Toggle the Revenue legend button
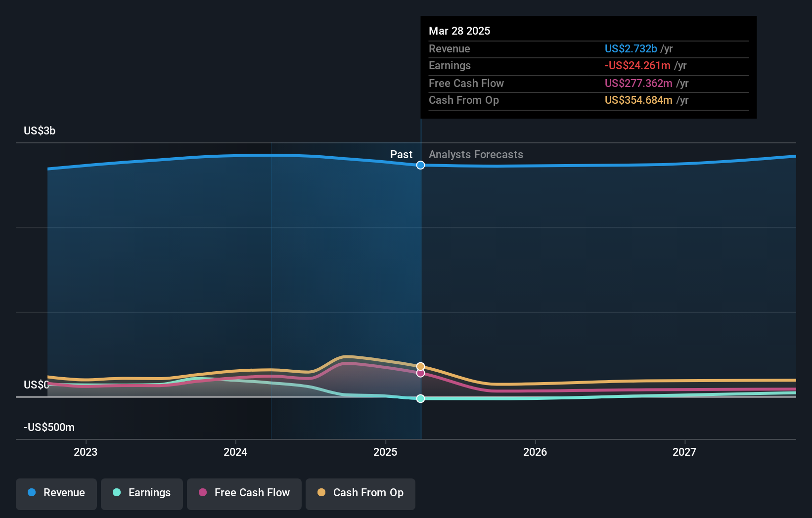Screen dimensions: 812x518 (x=56, y=494)
